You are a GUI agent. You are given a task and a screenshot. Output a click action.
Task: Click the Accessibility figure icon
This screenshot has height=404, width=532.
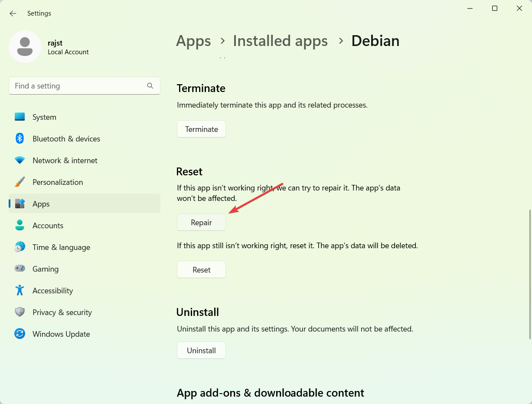[x=20, y=290]
